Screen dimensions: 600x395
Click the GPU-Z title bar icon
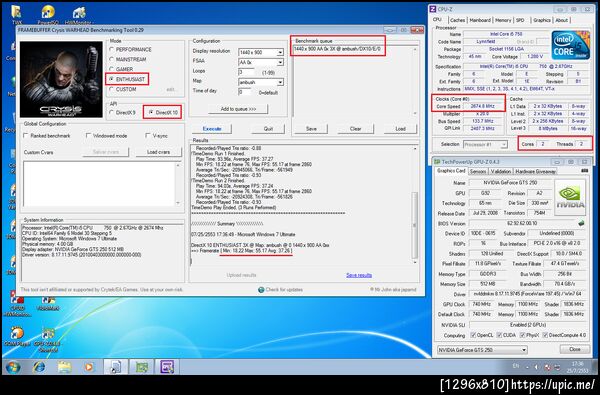437,162
